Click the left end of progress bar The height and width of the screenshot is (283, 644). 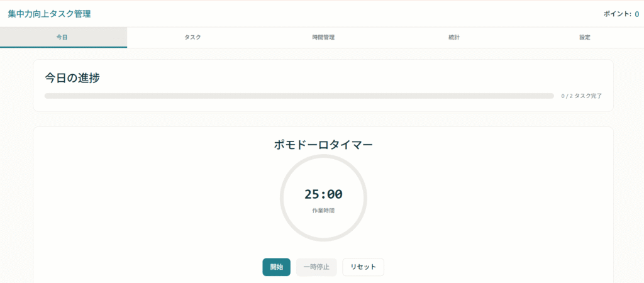48,96
